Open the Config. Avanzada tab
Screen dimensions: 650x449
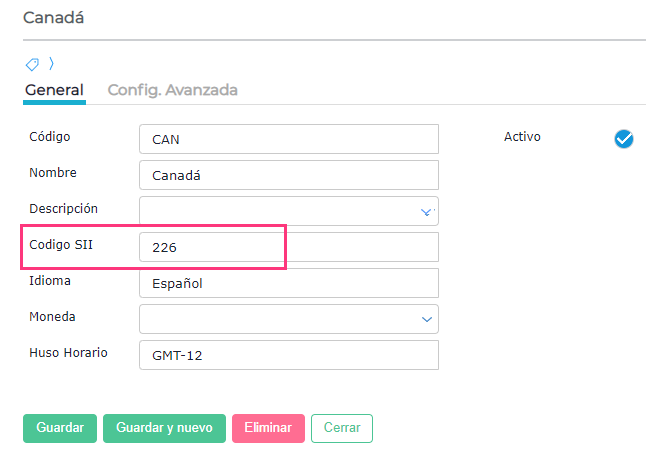pos(172,90)
